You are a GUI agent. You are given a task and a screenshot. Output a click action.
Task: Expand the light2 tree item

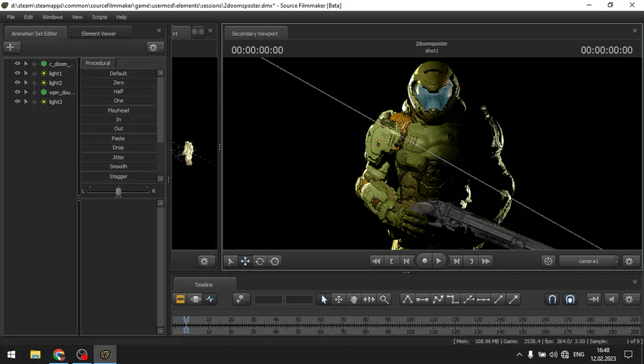34,82
